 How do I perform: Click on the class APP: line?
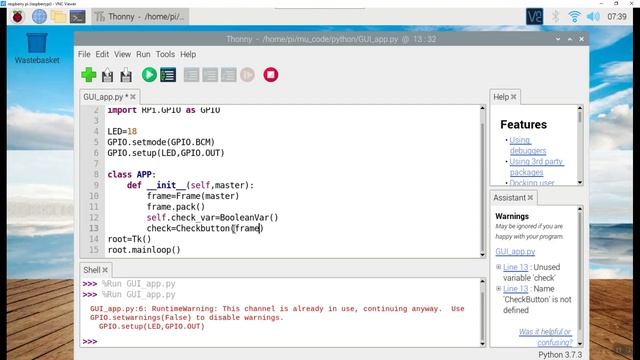(x=132, y=174)
